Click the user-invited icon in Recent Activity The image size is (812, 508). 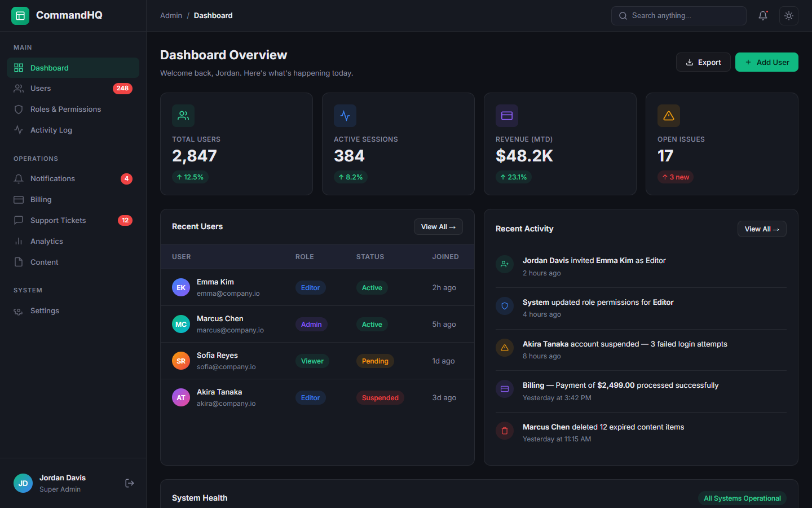coord(505,264)
